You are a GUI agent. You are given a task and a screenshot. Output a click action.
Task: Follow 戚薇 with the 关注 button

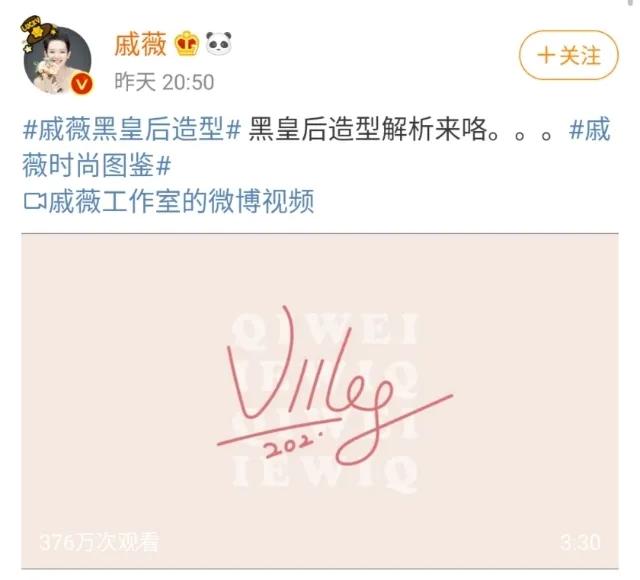(x=569, y=55)
